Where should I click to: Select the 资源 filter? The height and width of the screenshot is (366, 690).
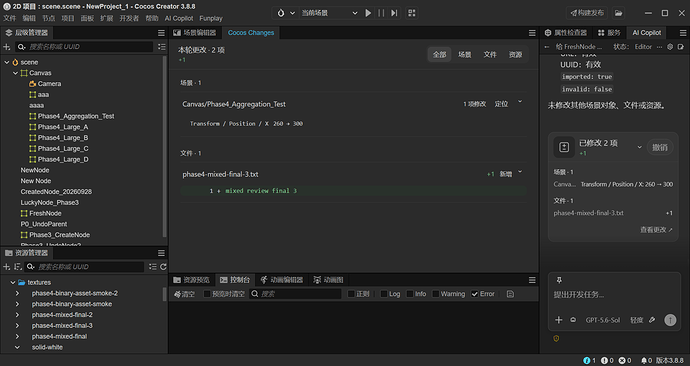point(515,55)
